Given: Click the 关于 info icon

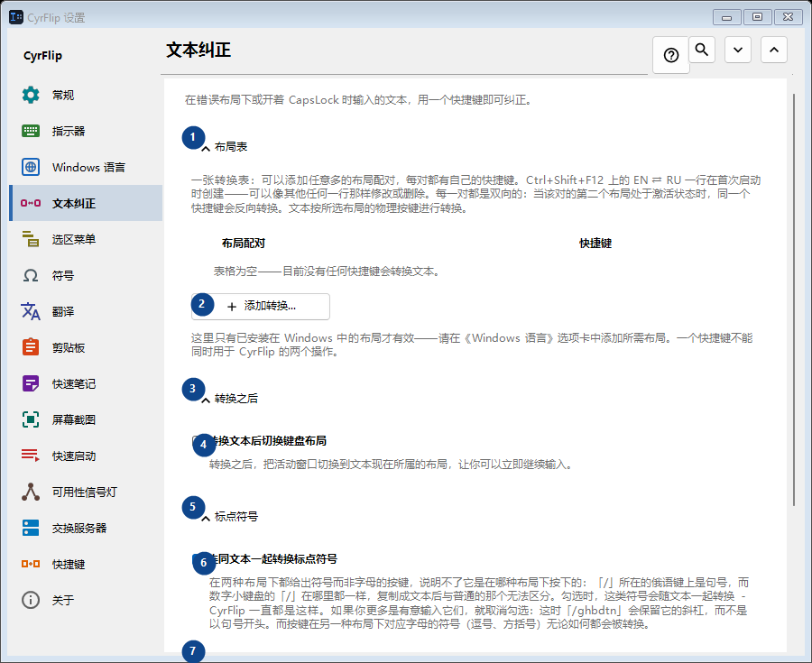Looking at the screenshot, I should (31, 600).
